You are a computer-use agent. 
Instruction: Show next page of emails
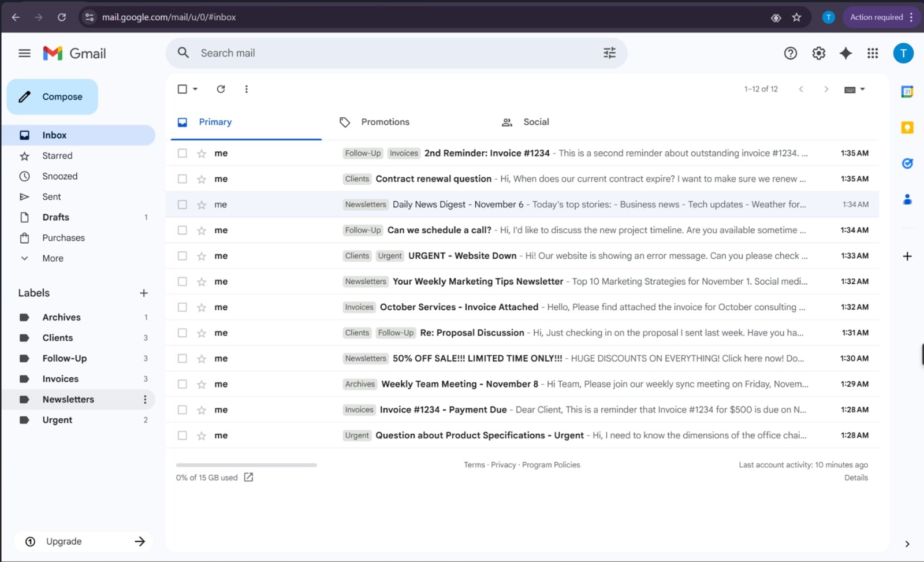click(x=826, y=89)
